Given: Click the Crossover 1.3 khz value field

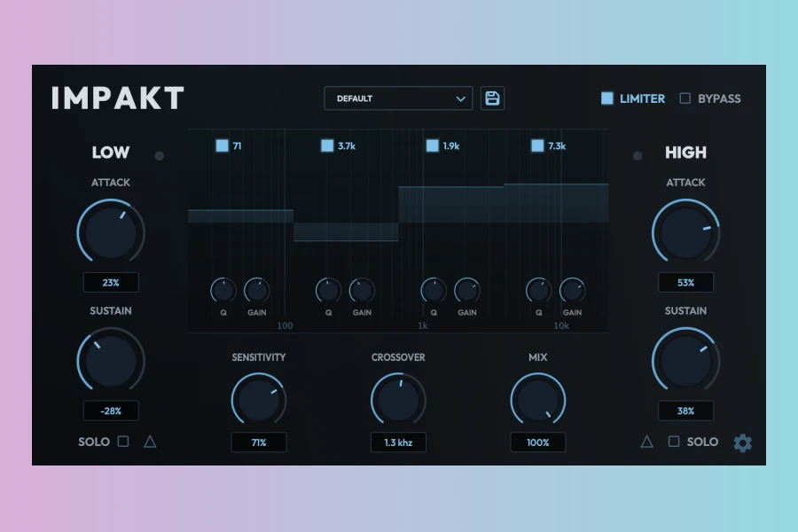Looking at the screenshot, I should tap(398, 442).
